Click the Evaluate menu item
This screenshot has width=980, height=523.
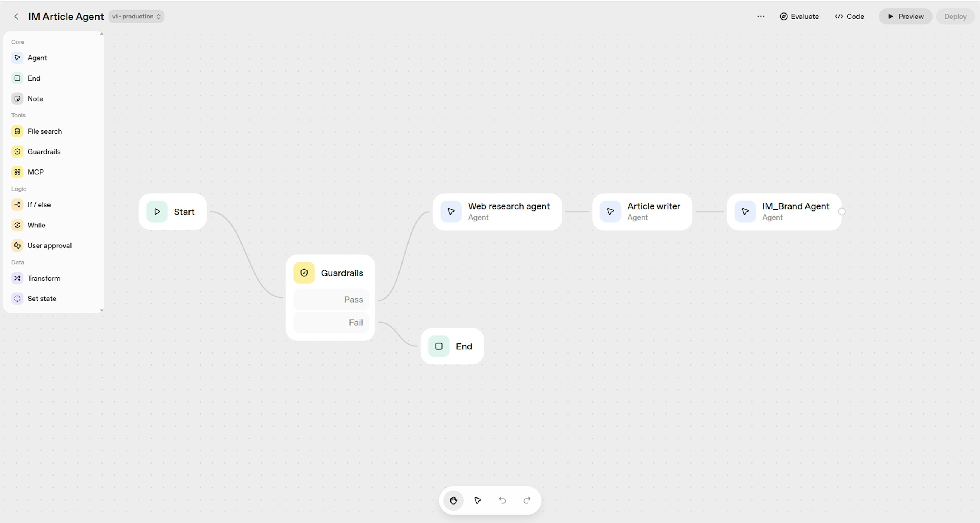pyautogui.click(x=799, y=16)
